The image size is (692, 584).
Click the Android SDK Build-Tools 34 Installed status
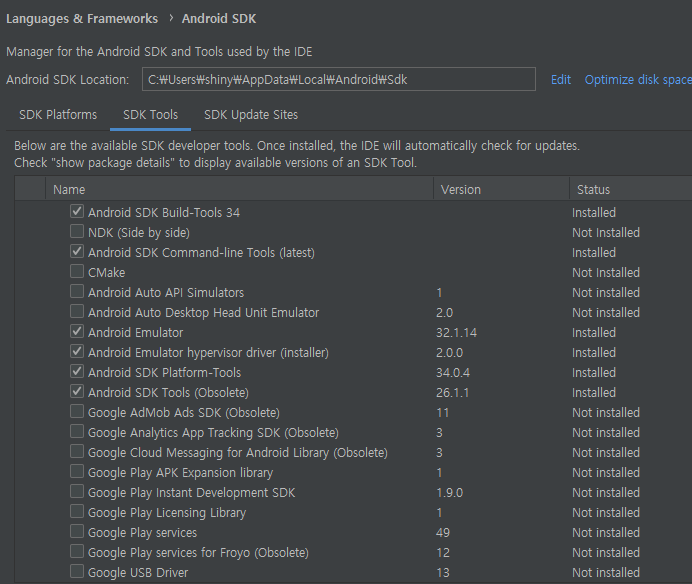tap(594, 213)
